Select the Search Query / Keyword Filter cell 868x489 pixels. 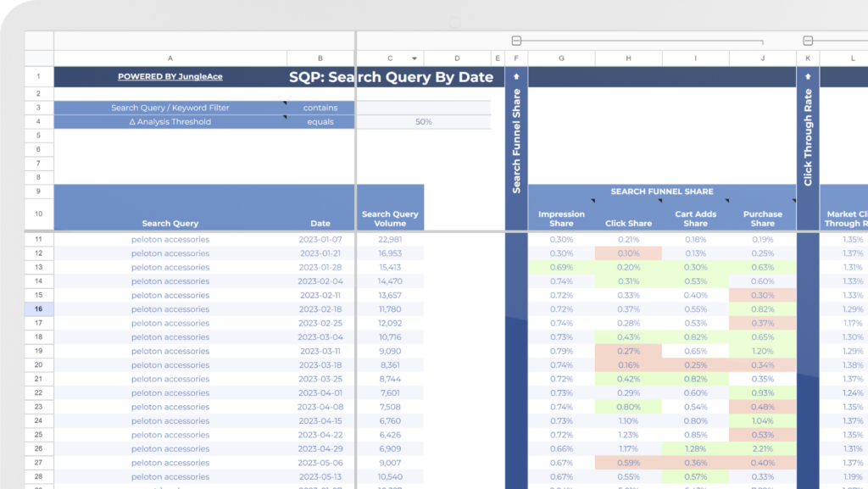point(170,108)
